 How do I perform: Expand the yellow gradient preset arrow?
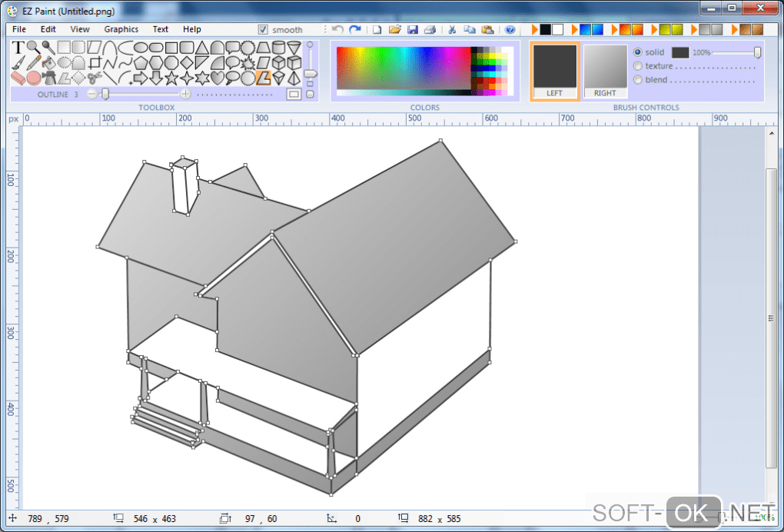(x=654, y=29)
